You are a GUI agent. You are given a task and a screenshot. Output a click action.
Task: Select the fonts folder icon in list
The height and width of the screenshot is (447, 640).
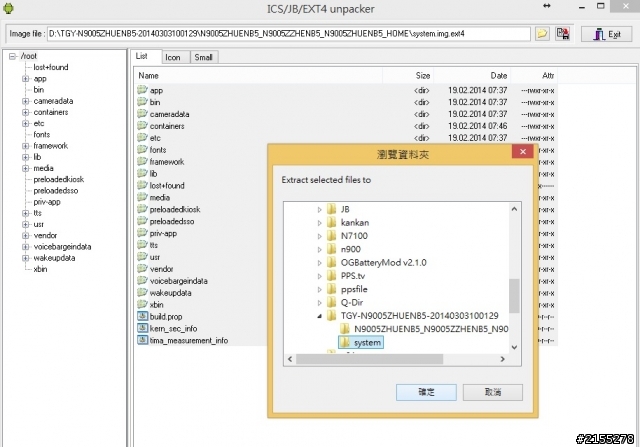click(142, 149)
